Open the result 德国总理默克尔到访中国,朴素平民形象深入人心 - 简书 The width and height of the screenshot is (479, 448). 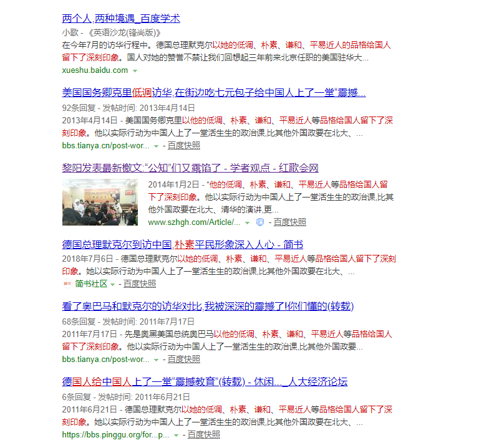pos(182,244)
